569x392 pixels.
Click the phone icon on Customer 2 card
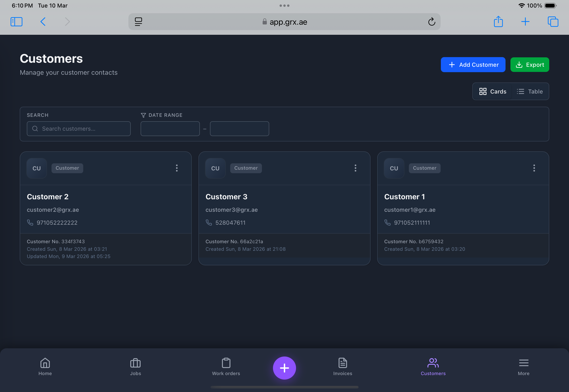(30, 223)
